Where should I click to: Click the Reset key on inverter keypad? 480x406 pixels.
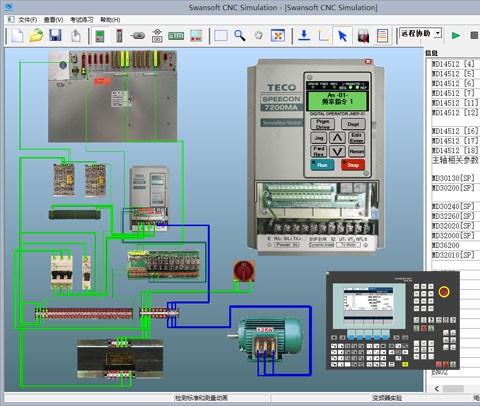[356, 151]
